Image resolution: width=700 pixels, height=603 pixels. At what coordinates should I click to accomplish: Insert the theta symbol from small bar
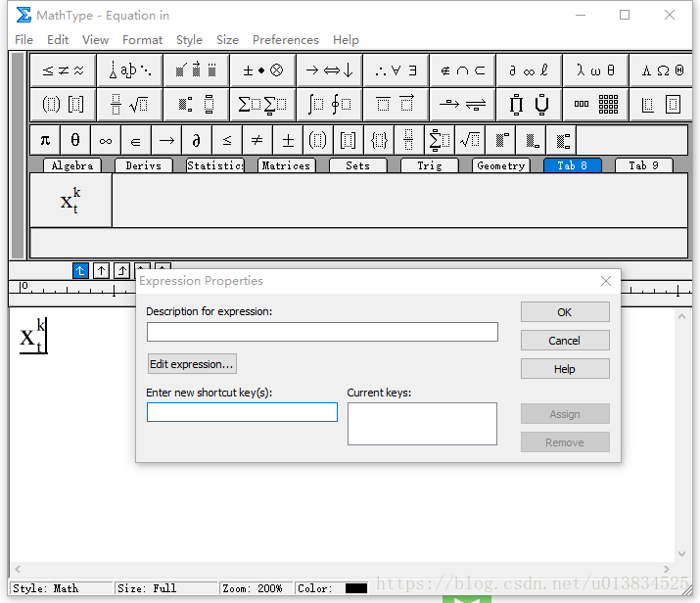point(75,141)
